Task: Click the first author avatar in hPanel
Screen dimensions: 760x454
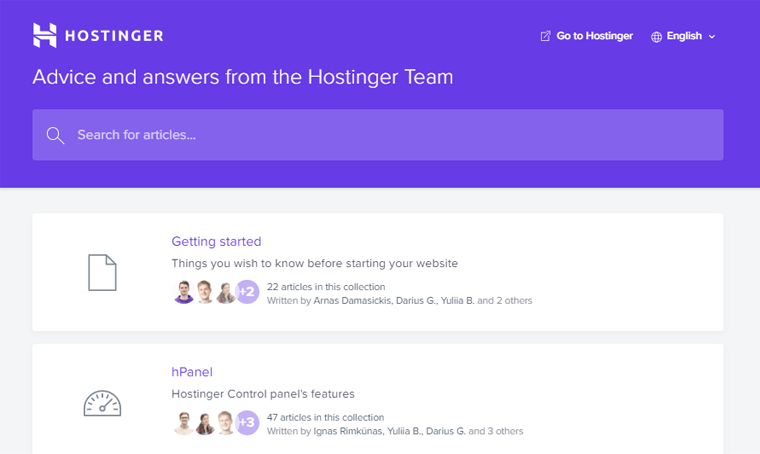Action: pos(183,423)
